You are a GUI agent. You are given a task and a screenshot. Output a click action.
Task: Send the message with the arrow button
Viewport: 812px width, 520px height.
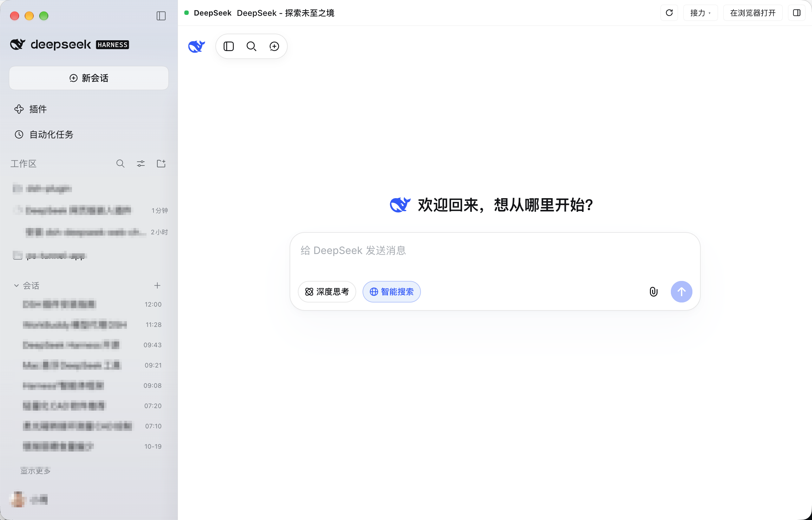681,292
